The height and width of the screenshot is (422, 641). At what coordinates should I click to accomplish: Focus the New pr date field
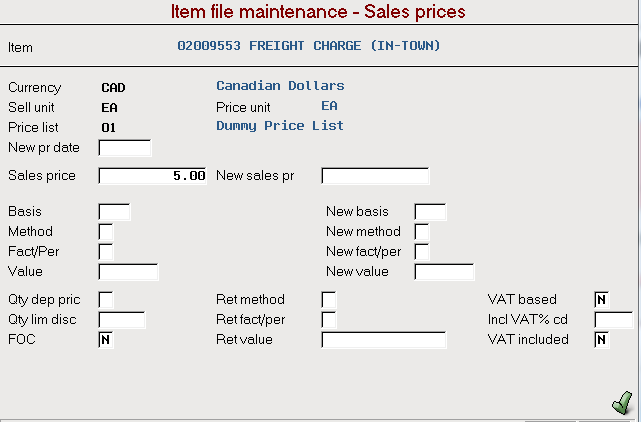pyautogui.click(x=125, y=148)
